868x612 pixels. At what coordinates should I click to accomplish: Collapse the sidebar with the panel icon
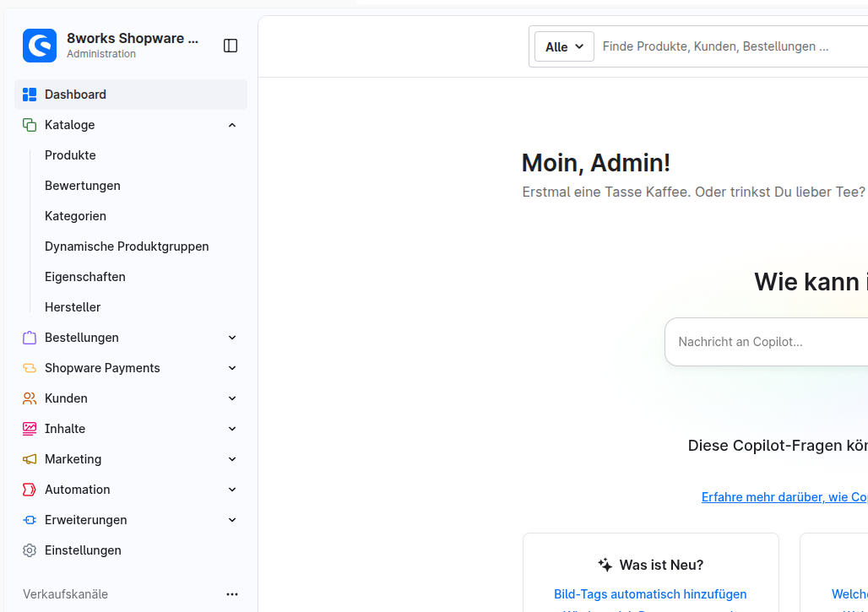click(x=231, y=46)
